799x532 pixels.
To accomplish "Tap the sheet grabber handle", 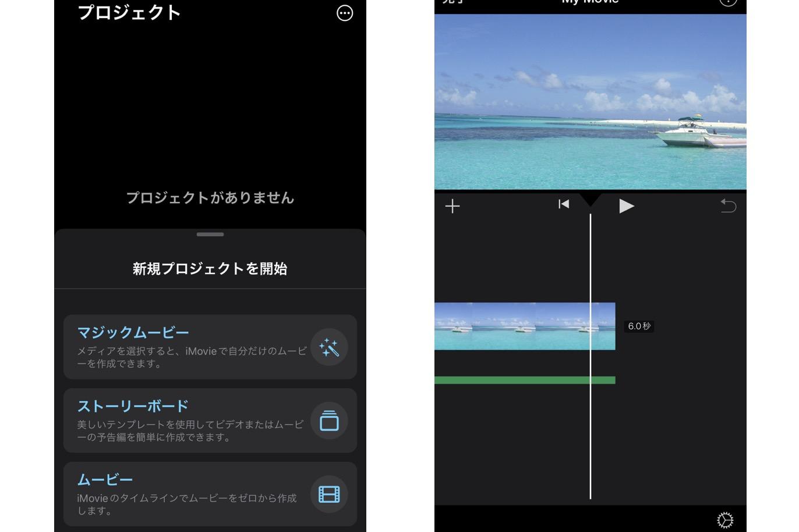I will pyautogui.click(x=210, y=235).
